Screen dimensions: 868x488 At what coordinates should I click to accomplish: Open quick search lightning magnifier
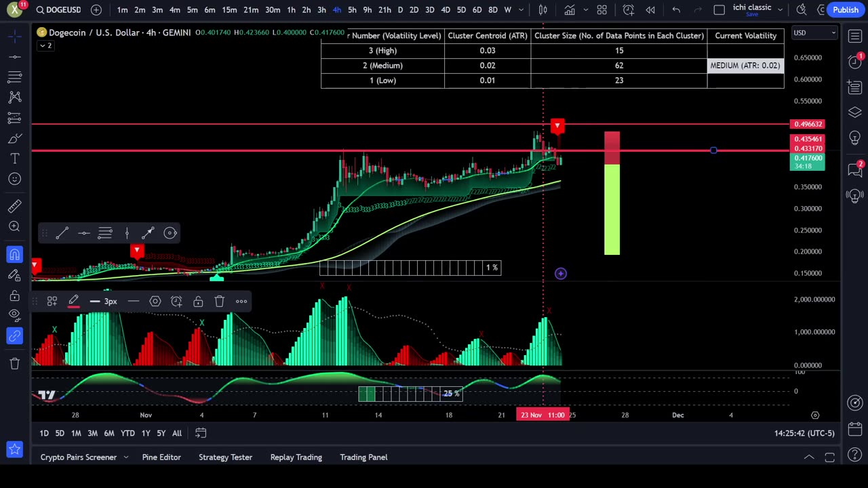tap(802, 9)
